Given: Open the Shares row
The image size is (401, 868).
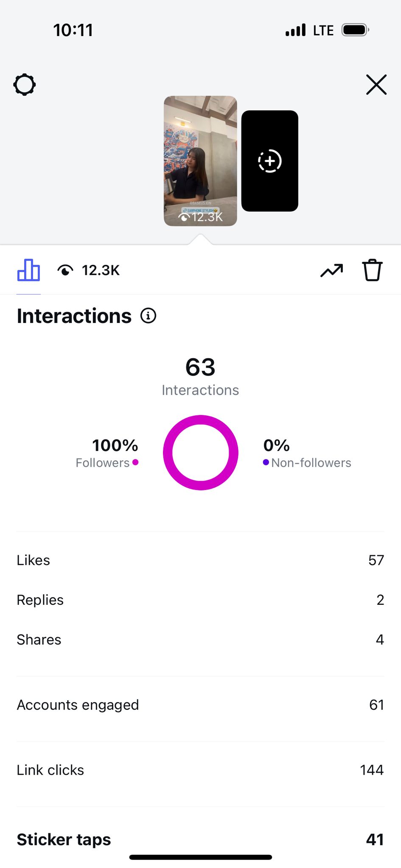Looking at the screenshot, I should (200, 640).
